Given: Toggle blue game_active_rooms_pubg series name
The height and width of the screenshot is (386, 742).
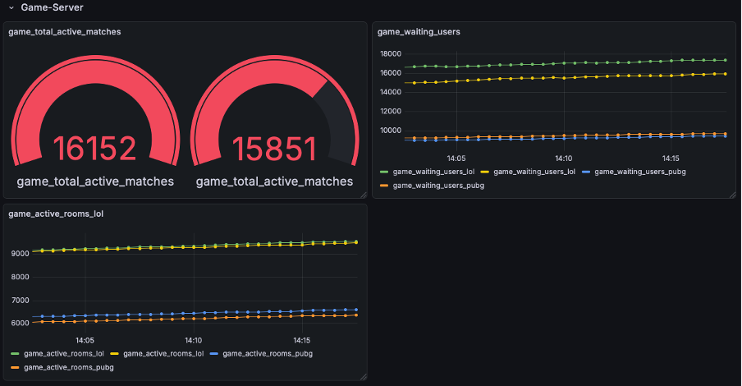Looking at the screenshot, I should (267, 354).
